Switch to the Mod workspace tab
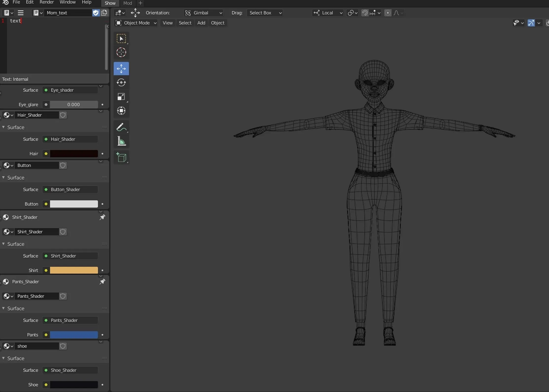 128,3
